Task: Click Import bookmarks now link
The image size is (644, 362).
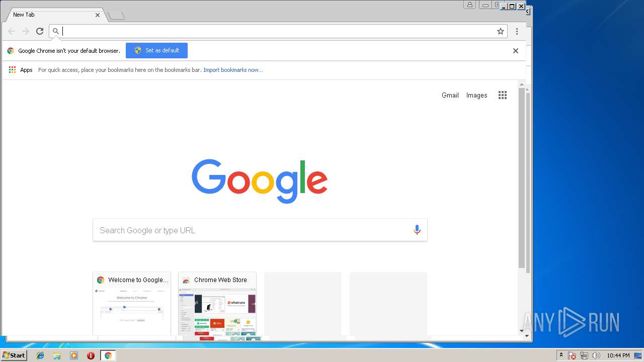Action: (233, 70)
